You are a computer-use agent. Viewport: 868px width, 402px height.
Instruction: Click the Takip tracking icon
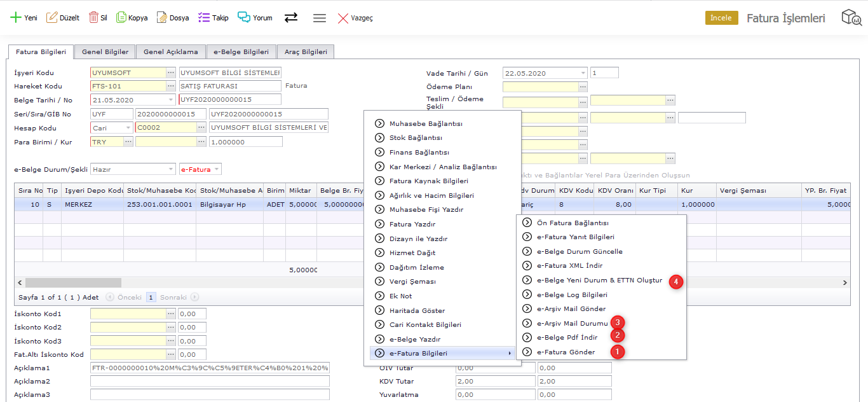pyautogui.click(x=204, y=18)
